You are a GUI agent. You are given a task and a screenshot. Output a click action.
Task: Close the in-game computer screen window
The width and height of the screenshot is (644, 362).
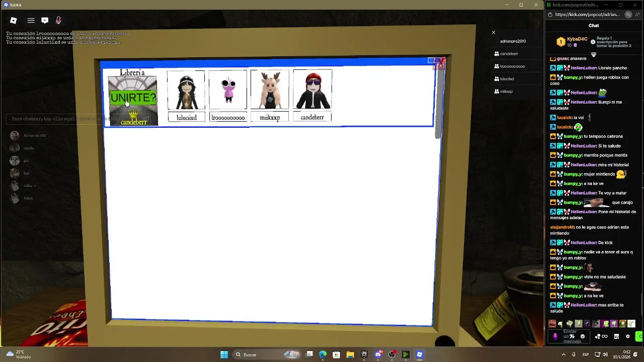pos(441,62)
